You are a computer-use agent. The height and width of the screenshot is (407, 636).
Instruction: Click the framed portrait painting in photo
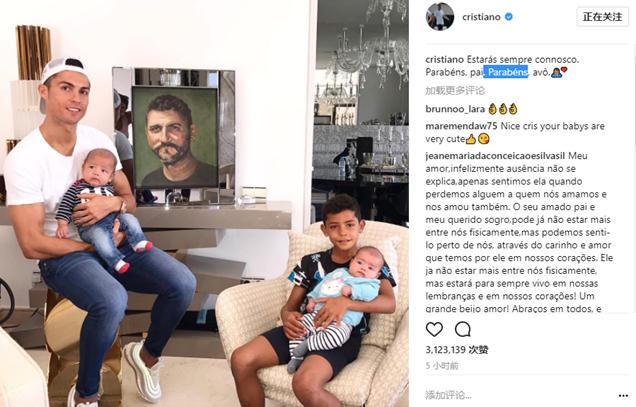pos(175,137)
